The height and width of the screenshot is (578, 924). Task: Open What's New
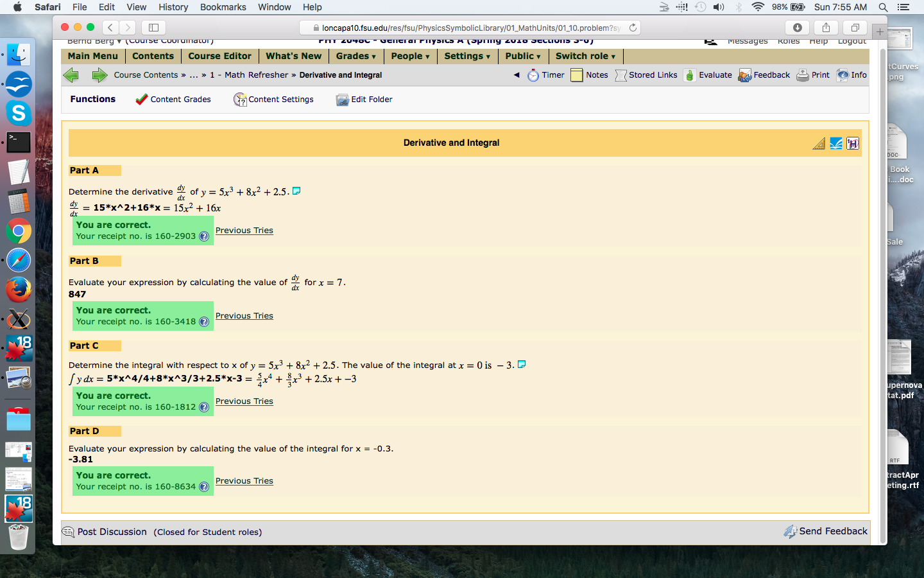pyautogui.click(x=294, y=56)
